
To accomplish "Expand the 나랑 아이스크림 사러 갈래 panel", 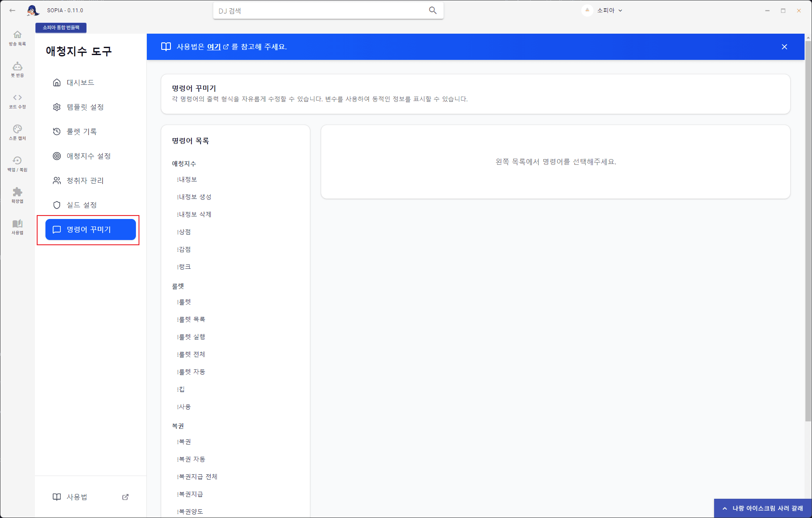I will point(763,508).
